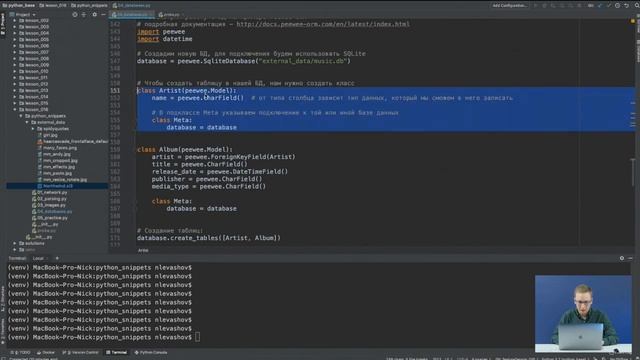This screenshot has width=640, height=360.
Task: Click python_base in the navigation breadcrumb
Action: (x=19, y=5)
